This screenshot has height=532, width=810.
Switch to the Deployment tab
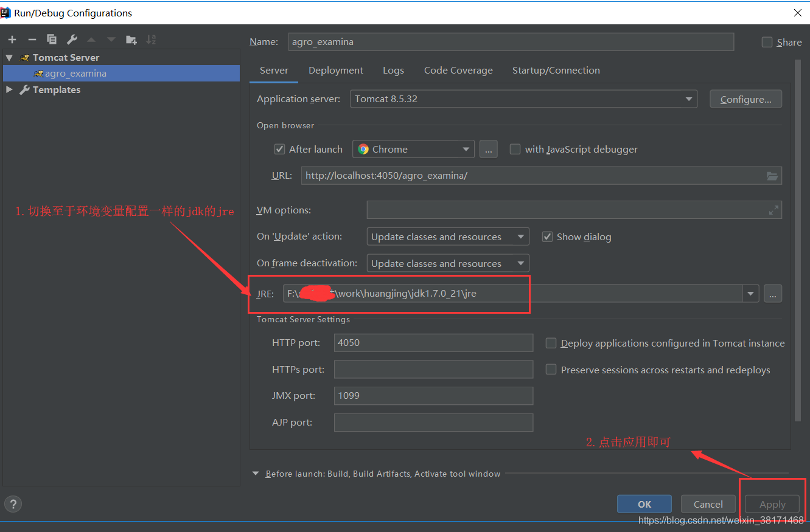tap(335, 71)
